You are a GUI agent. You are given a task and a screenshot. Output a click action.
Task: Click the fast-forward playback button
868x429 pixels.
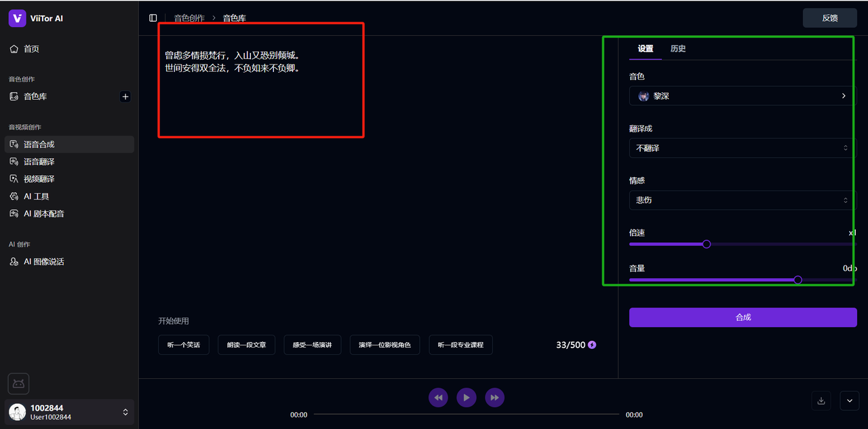coord(494,397)
